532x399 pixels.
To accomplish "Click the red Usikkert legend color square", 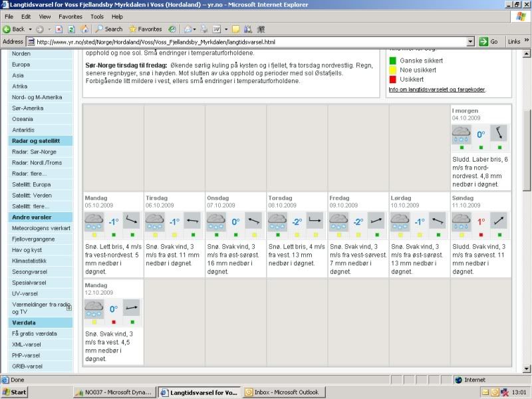I will pos(392,80).
